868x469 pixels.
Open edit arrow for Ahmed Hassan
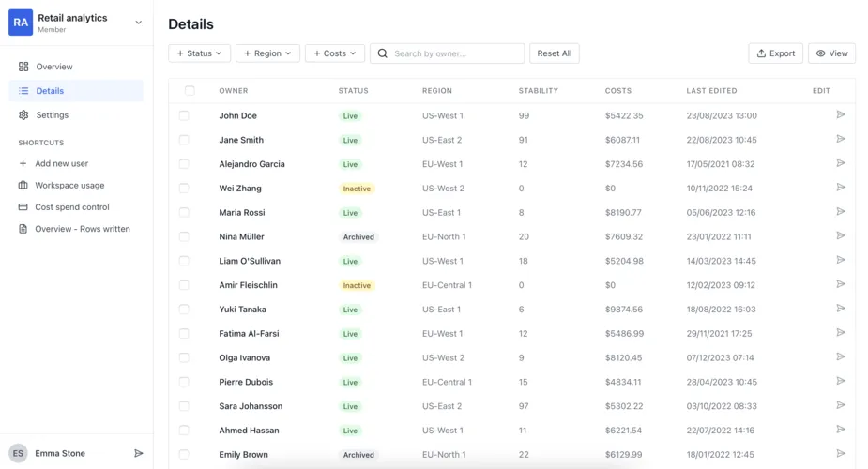pos(841,430)
